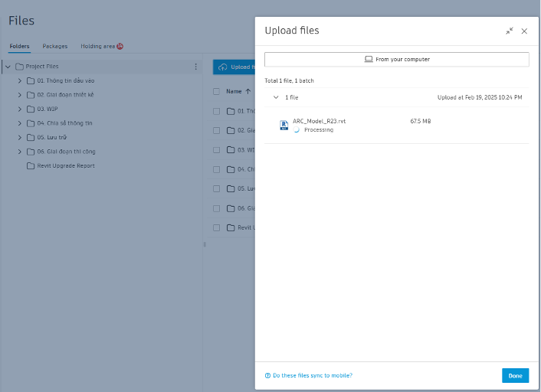
Task: Switch to the Folders tab
Action: coord(19,46)
